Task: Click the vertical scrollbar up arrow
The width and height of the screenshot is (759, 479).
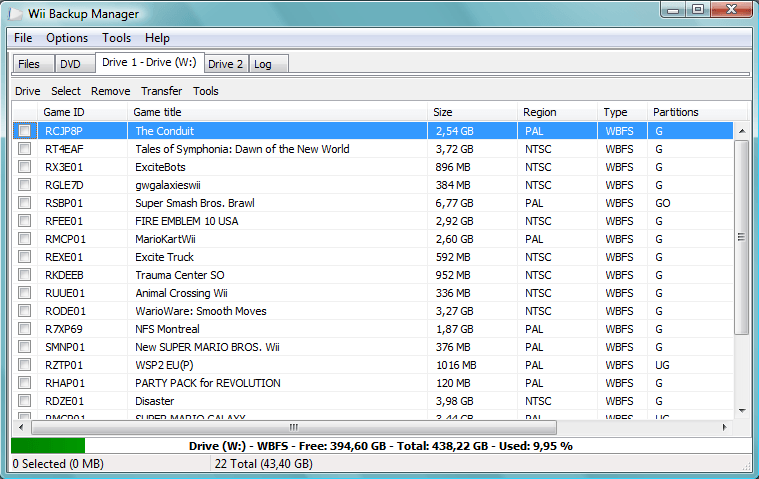Action: (742, 131)
